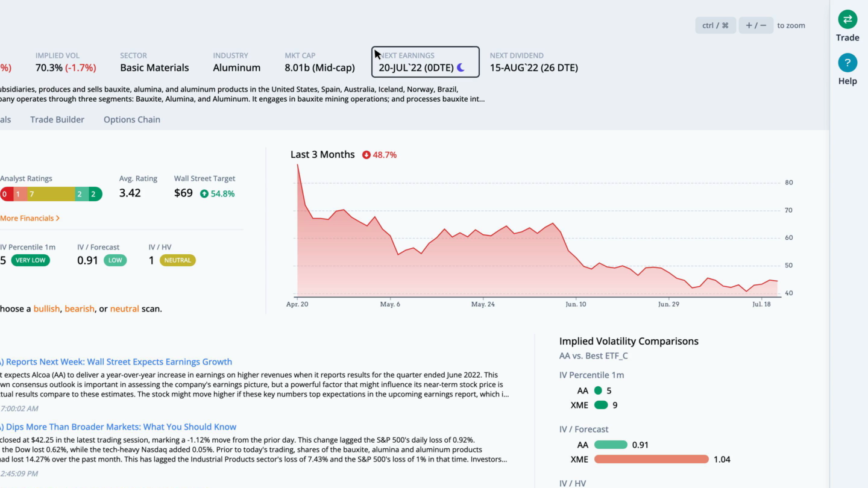The height and width of the screenshot is (488, 868).
Task: Click the red down-arrow icon beside 48.7%
Action: [366, 155]
